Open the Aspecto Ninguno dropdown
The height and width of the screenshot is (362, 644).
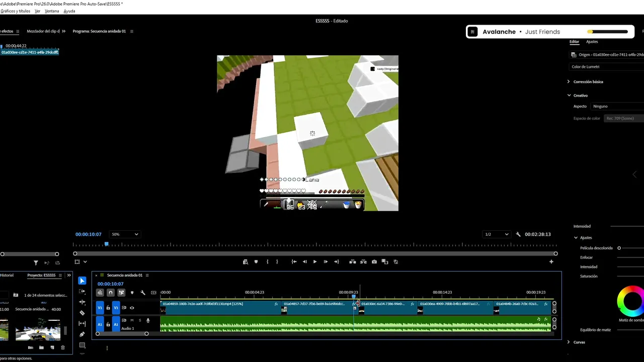pyautogui.click(x=617, y=107)
